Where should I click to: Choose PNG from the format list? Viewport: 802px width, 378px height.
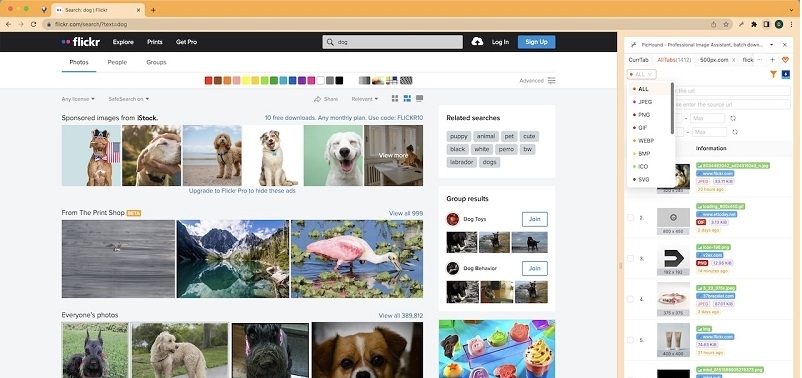click(x=649, y=115)
